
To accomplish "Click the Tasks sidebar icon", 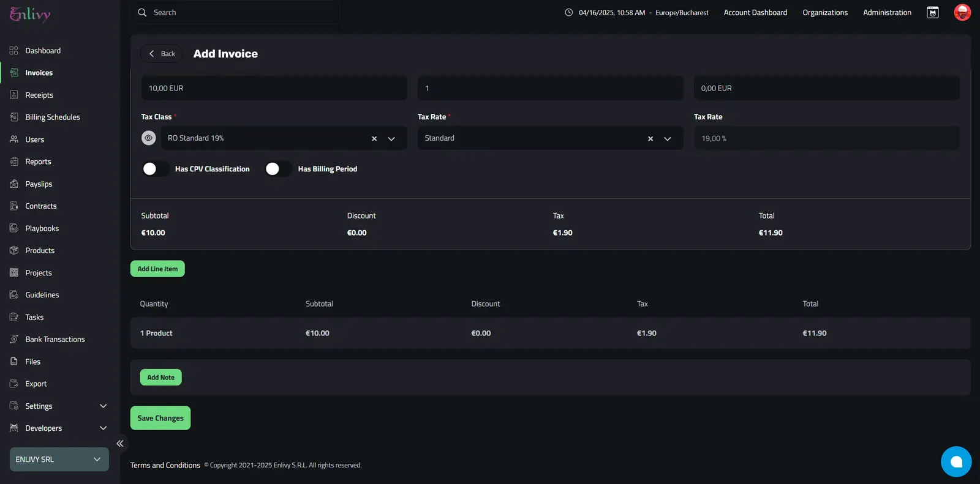I will coord(14,317).
